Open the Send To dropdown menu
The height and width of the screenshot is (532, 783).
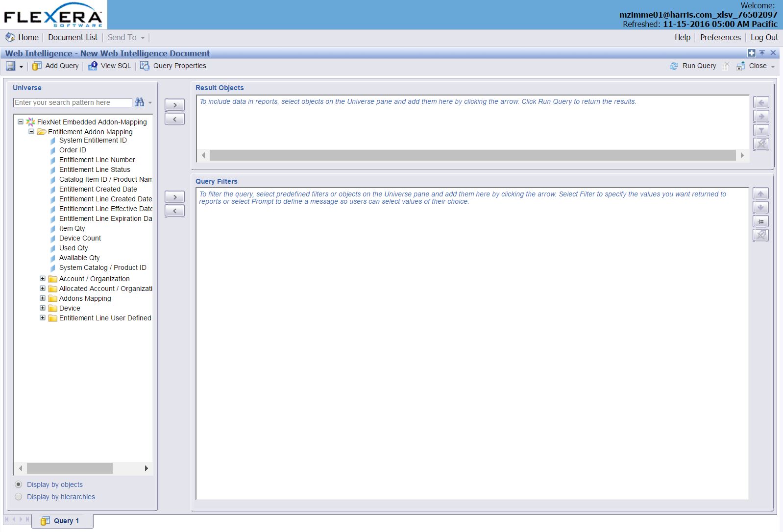[x=126, y=37]
